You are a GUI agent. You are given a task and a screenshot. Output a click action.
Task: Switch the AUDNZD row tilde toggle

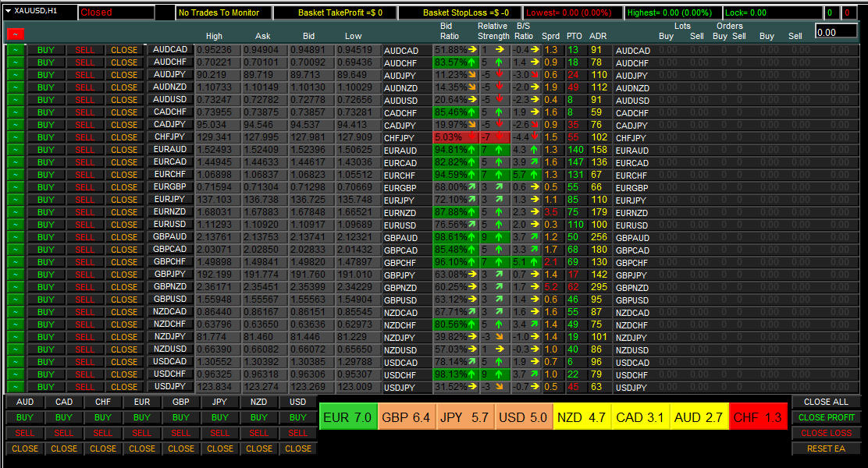coord(16,87)
